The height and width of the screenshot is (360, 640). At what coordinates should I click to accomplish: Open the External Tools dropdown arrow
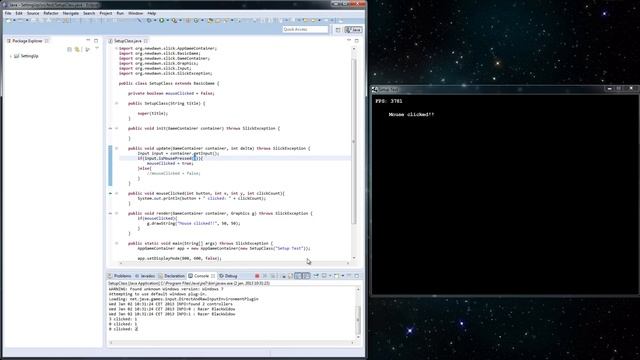(180, 20)
